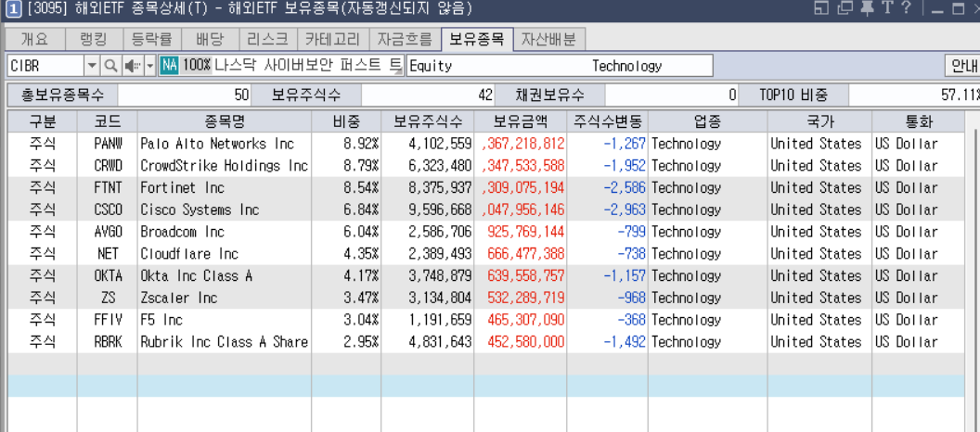
Task: Click the window layout icon in title bar
Action: click(x=822, y=8)
